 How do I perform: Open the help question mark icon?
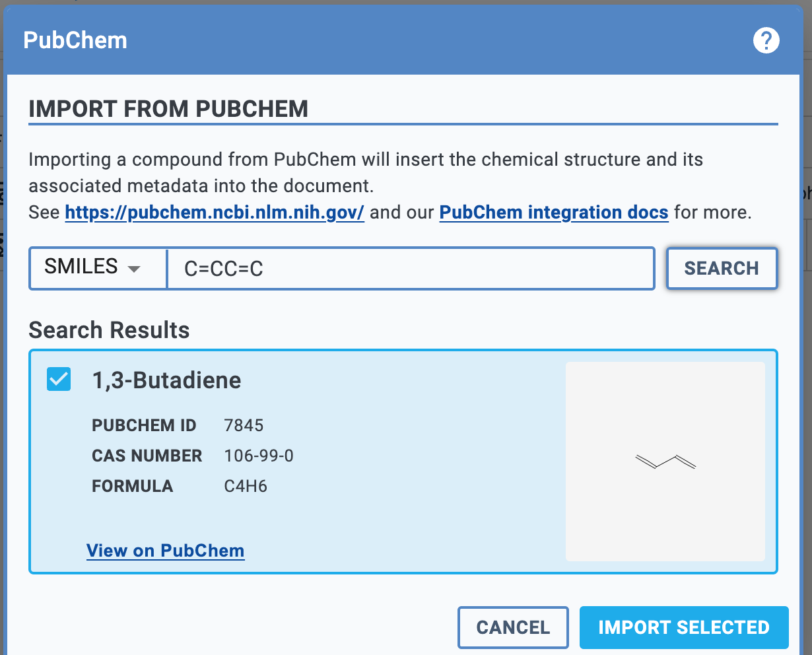(766, 40)
